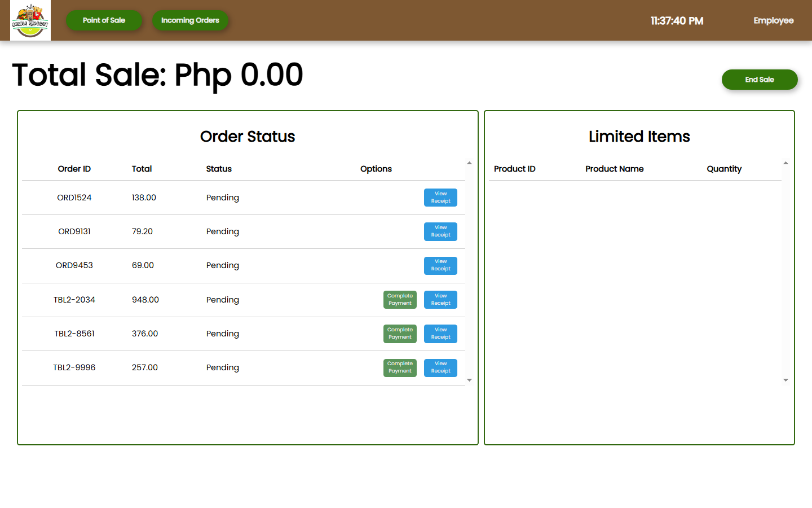Complete payment for TBL2-8561

(400, 334)
